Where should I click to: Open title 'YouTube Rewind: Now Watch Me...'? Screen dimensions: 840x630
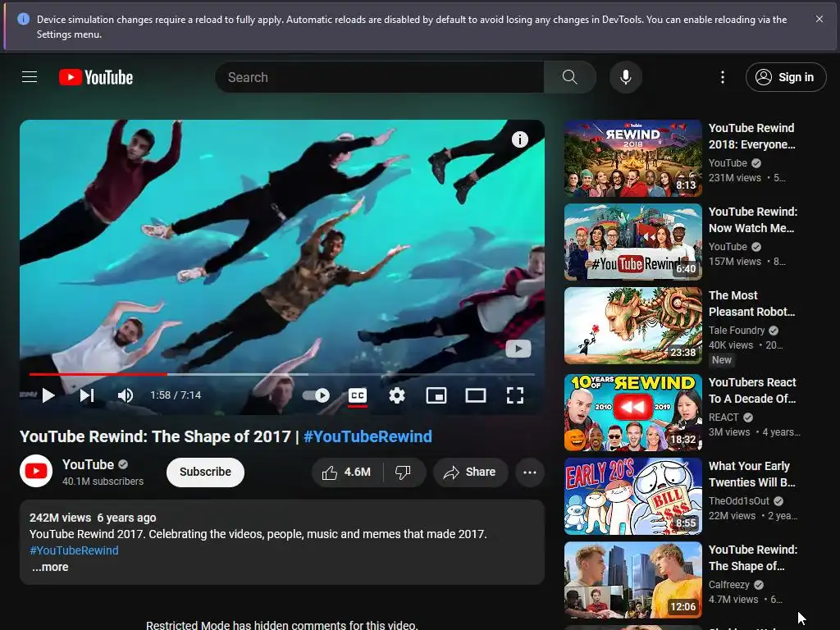click(753, 220)
